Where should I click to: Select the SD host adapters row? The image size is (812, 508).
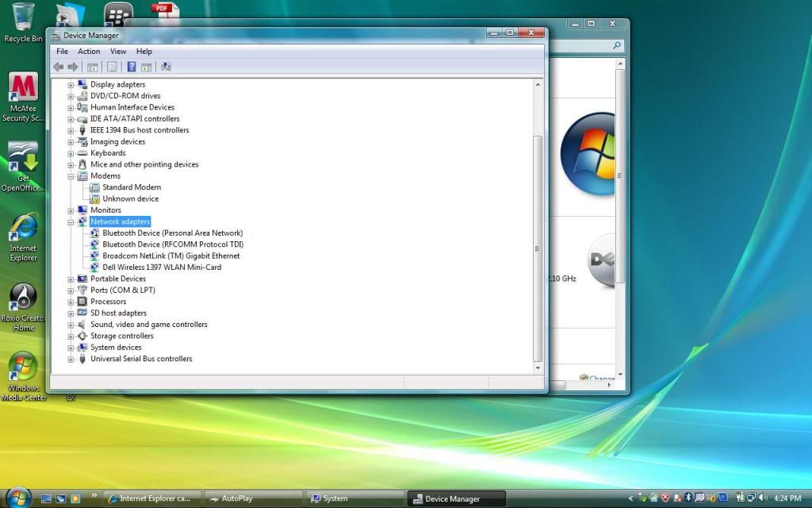tap(119, 313)
